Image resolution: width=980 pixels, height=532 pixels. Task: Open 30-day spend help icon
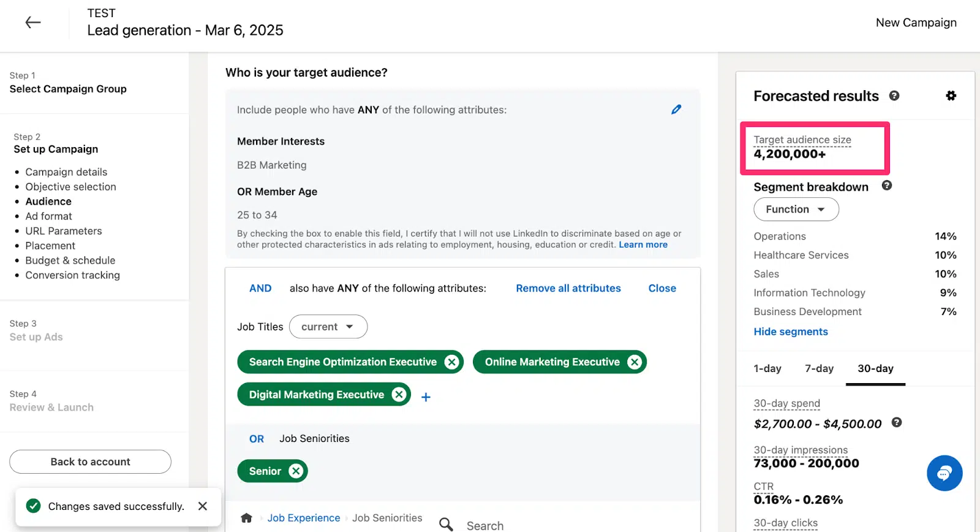click(897, 422)
